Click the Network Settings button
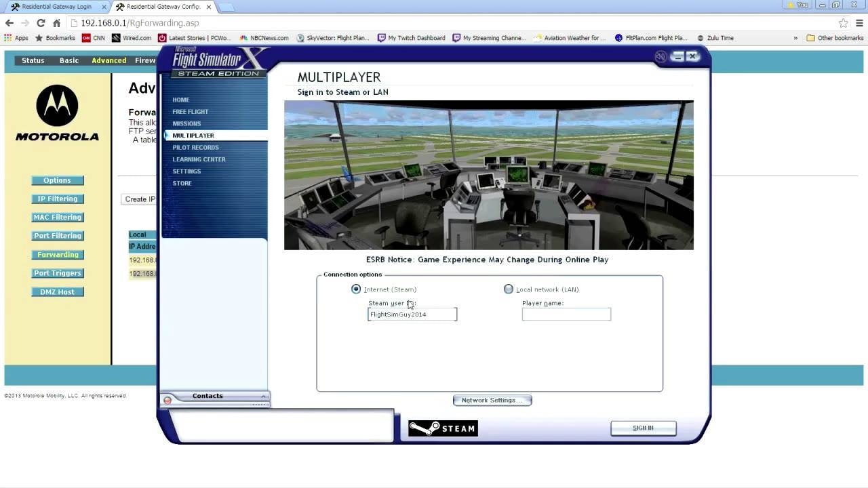This screenshot has width=868, height=488. tap(492, 401)
